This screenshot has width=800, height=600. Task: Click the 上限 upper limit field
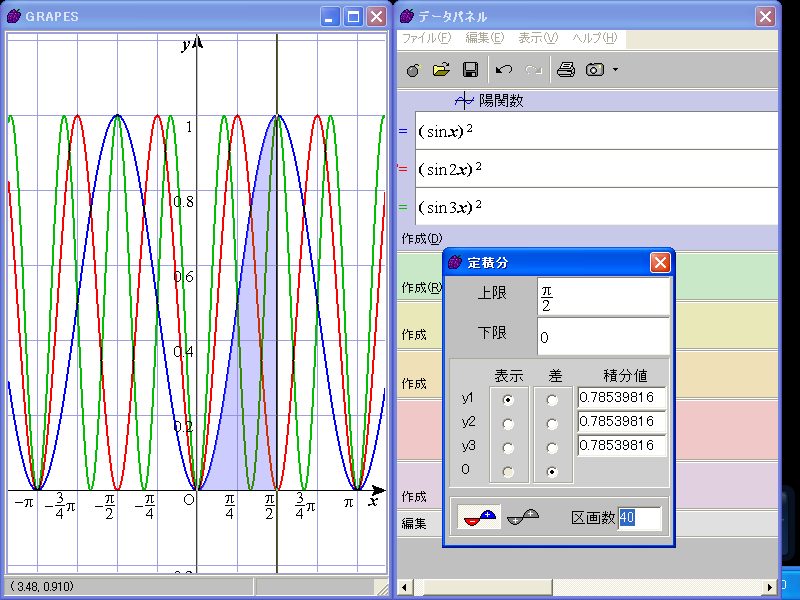click(603, 297)
